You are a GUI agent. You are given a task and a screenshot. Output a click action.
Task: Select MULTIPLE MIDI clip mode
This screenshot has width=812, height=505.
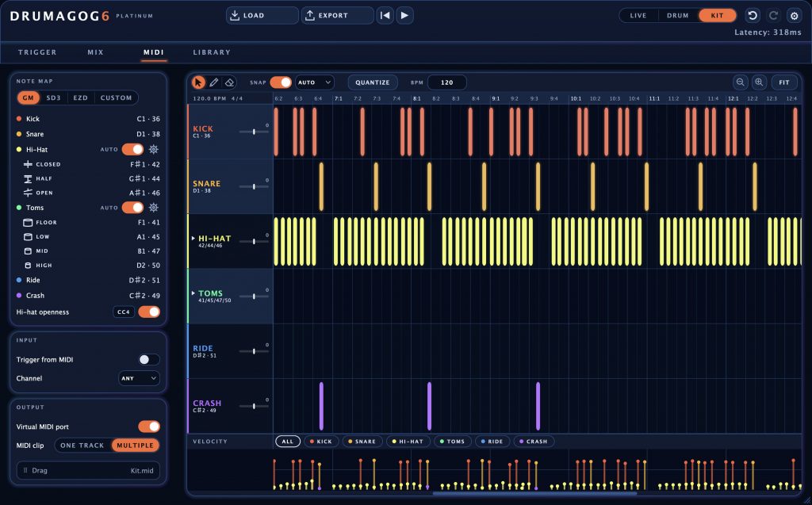135,445
